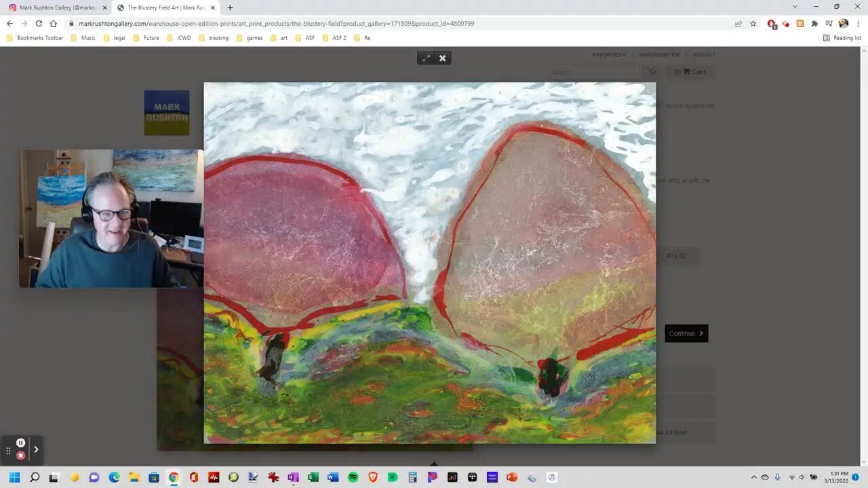Open Bookmarks Toolbar folder
This screenshot has width=868, height=488.
(x=35, y=38)
